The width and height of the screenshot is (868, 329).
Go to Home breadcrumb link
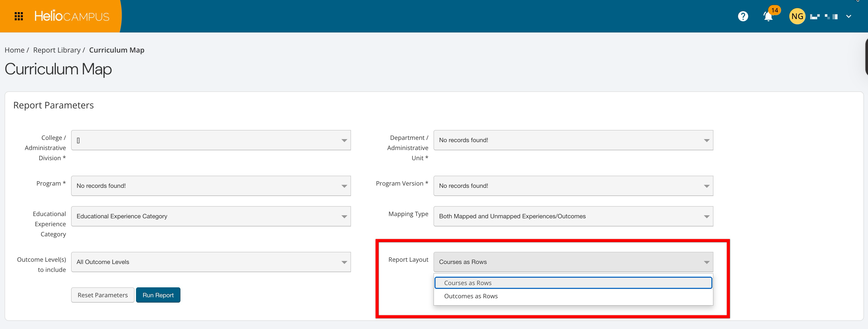14,50
